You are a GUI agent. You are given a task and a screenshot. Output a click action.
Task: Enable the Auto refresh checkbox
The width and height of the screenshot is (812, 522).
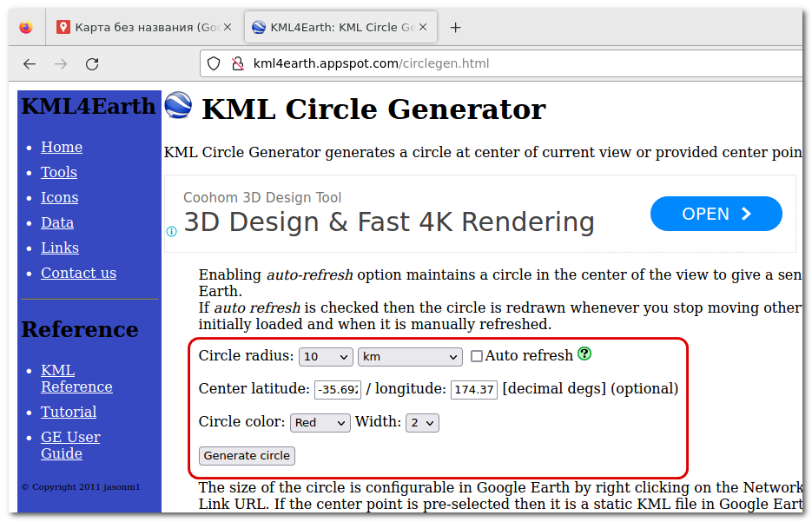pos(477,356)
